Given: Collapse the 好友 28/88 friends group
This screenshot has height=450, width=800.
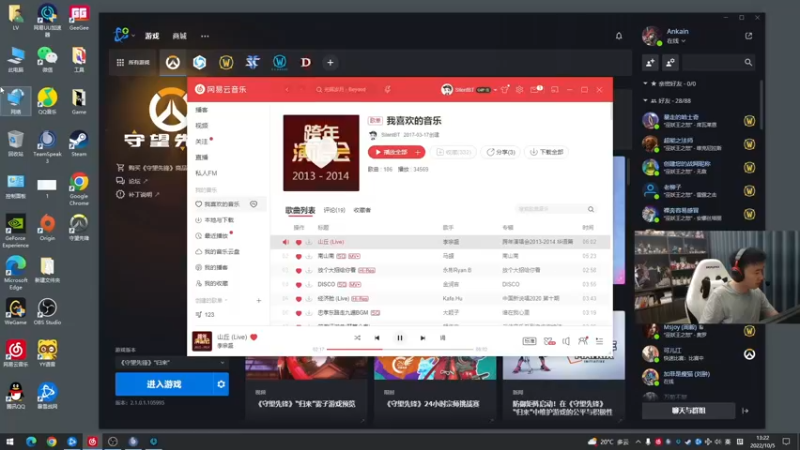Looking at the screenshot, I should pyautogui.click(x=645, y=101).
